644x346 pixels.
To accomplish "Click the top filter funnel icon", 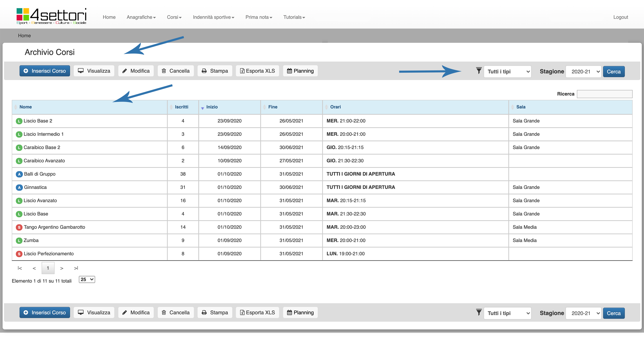I will click(x=479, y=71).
